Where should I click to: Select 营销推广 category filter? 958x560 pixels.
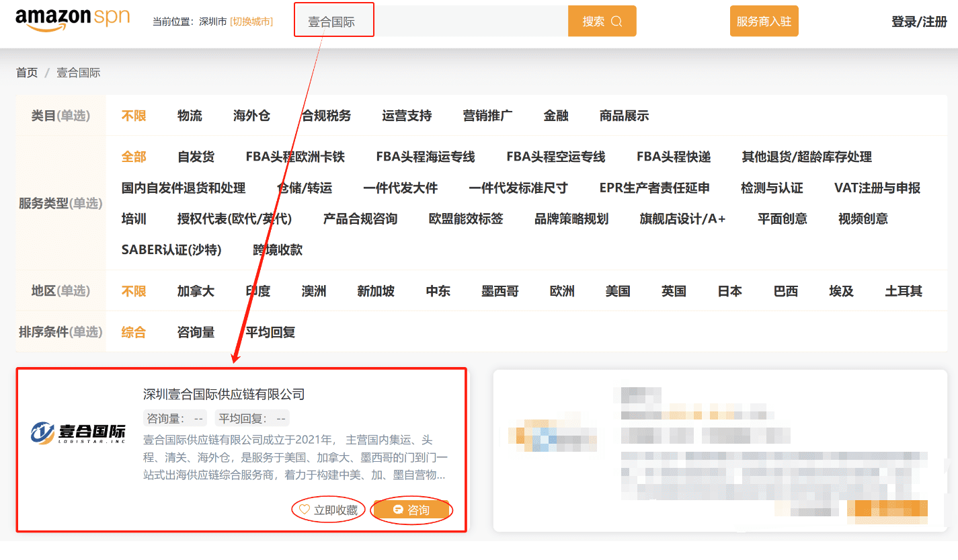pyautogui.click(x=487, y=116)
